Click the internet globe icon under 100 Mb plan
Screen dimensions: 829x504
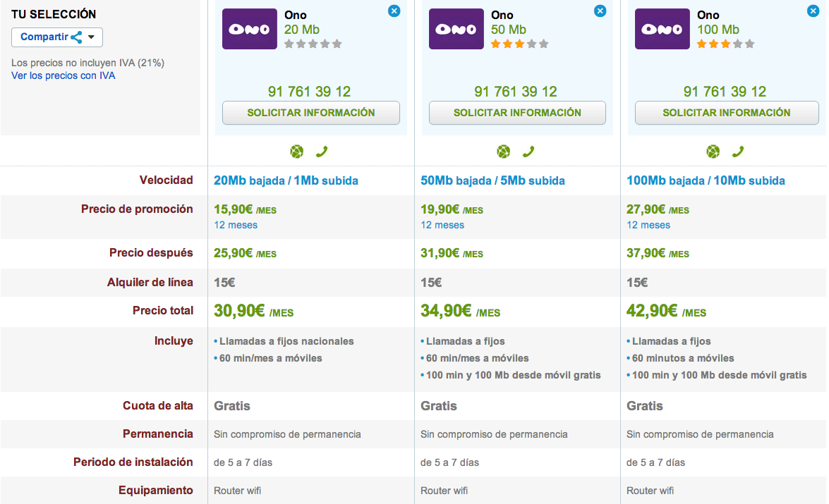pyautogui.click(x=713, y=152)
